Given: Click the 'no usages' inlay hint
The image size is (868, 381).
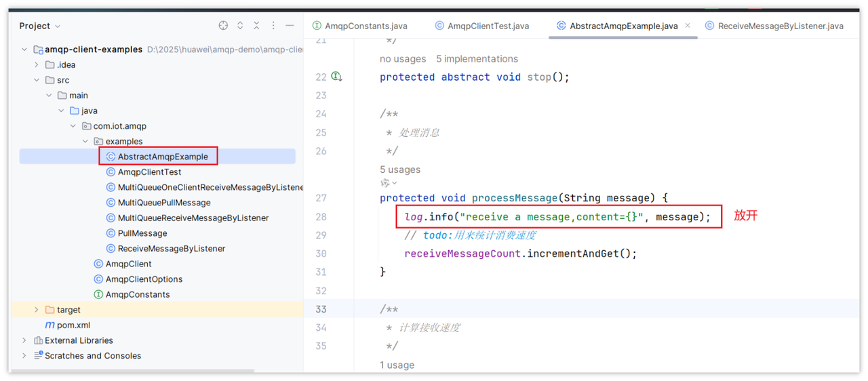Looking at the screenshot, I should [x=403, y=59].
